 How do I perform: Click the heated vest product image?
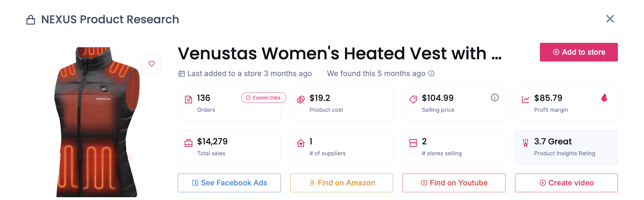[x=97, y=124]
